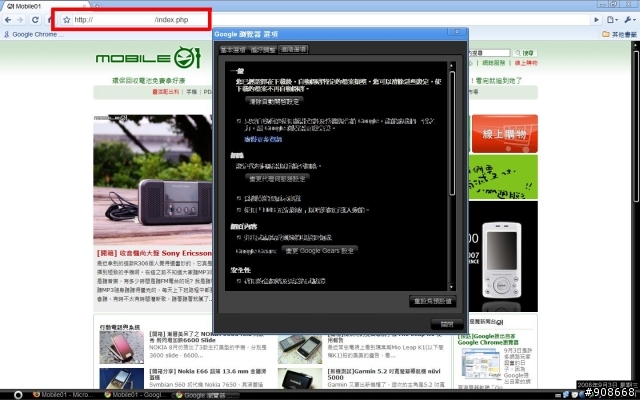Screen dimensions: 640x400
Task: Click the browser forward arrow
Action: tap(20, 20)
